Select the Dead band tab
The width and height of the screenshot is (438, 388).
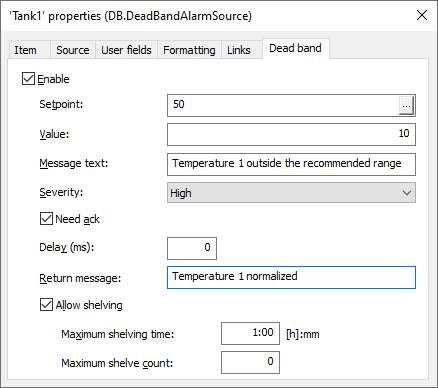click(x=296, y=48)
